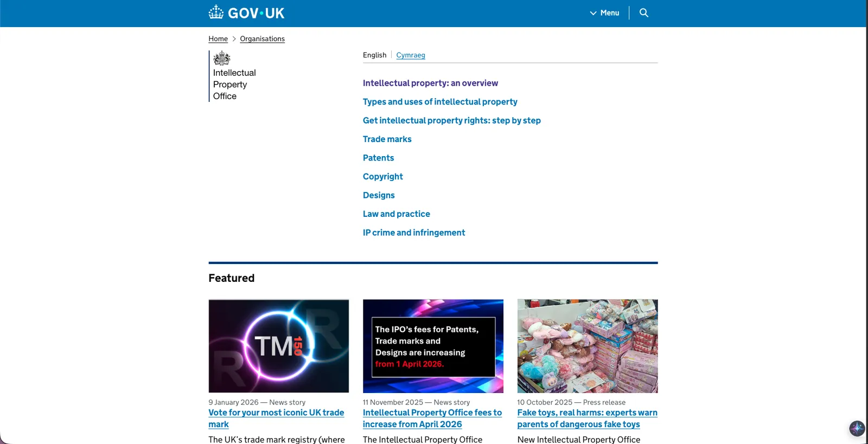Open Intellectual property: an overview
Viewport: 868px width, 444px height.
click(430, 83)
